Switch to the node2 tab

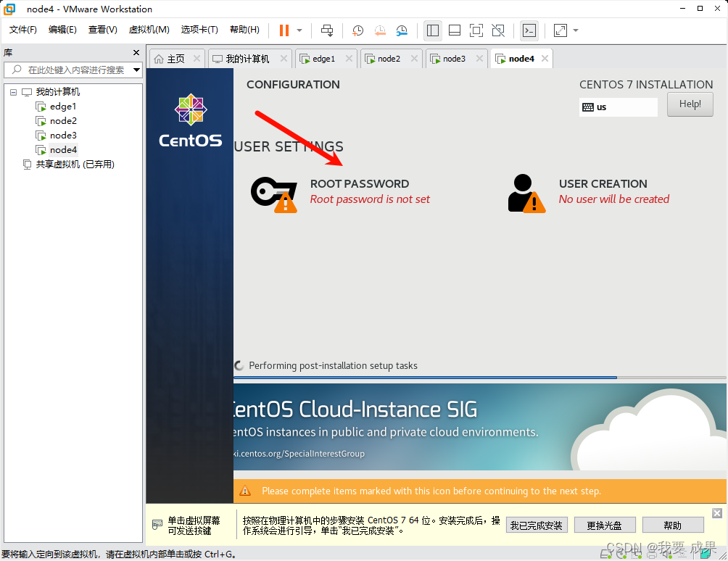(x=389, y=59)
